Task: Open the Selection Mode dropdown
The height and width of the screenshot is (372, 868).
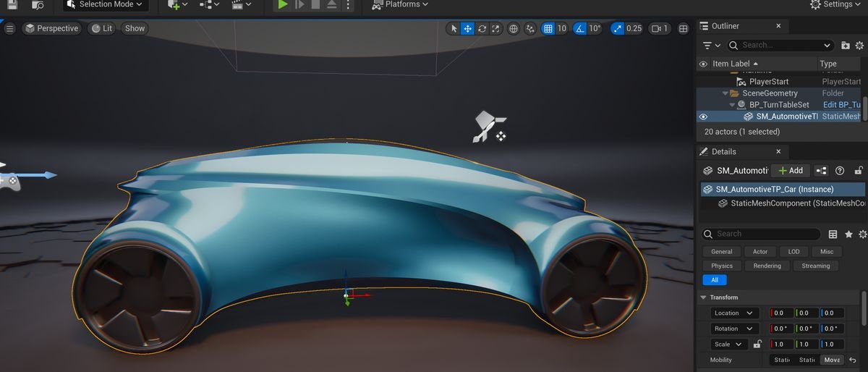Action: pyautogui.click(x=106, y=4)
